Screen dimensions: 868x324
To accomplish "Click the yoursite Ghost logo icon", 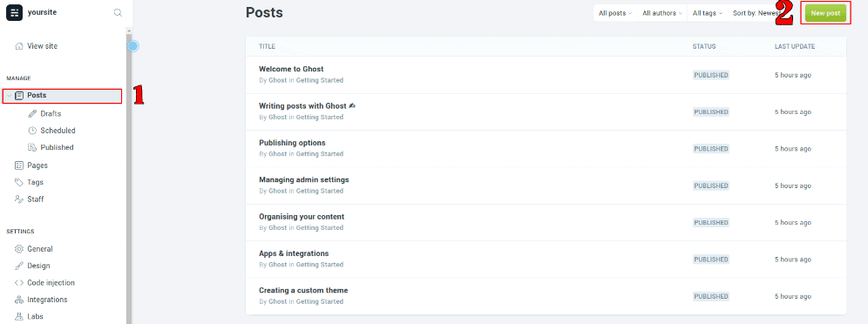I will click(x=15, y=12).
